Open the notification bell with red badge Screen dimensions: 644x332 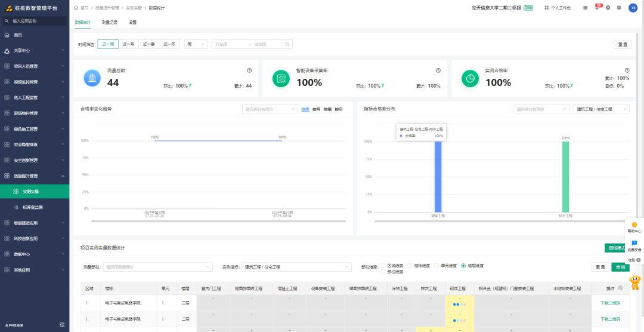point(597,8)
